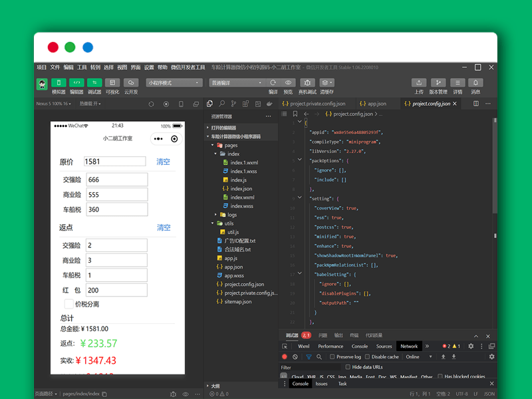
Task: Open 版本管理 version management
Action: (438, 83)
